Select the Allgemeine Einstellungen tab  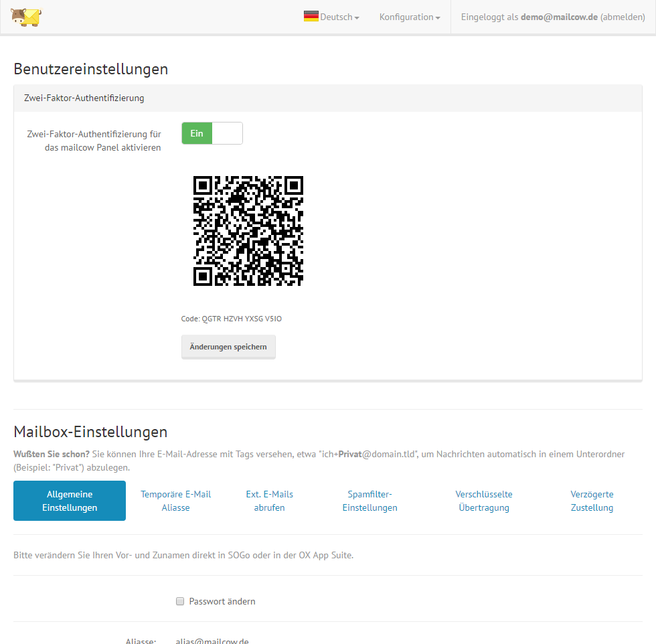[70, 501]
